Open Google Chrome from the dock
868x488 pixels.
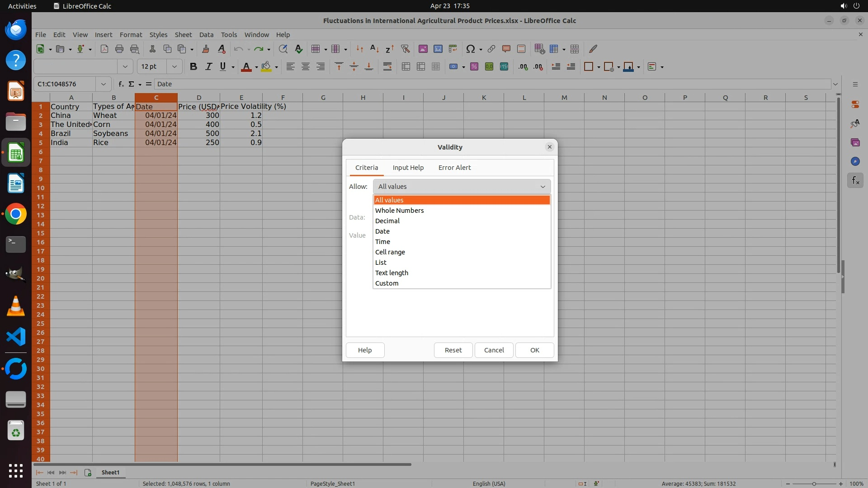(16, 214)
